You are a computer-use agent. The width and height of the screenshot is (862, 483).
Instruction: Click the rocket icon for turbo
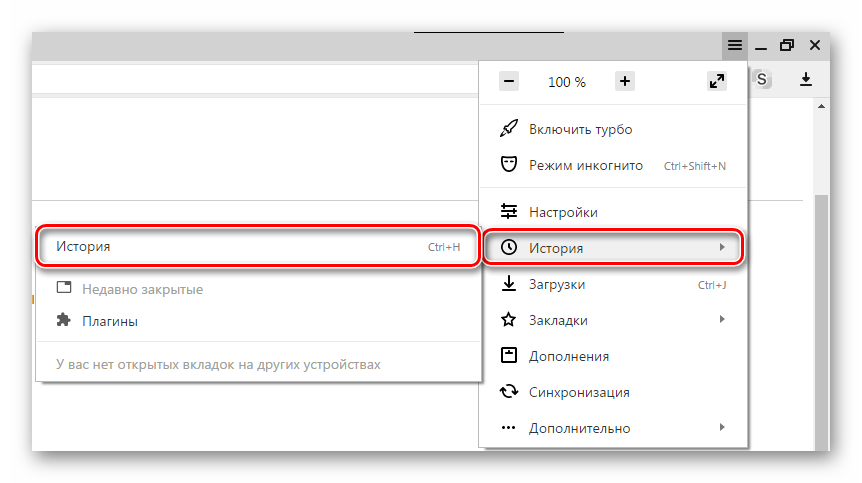tap(509, 129)
